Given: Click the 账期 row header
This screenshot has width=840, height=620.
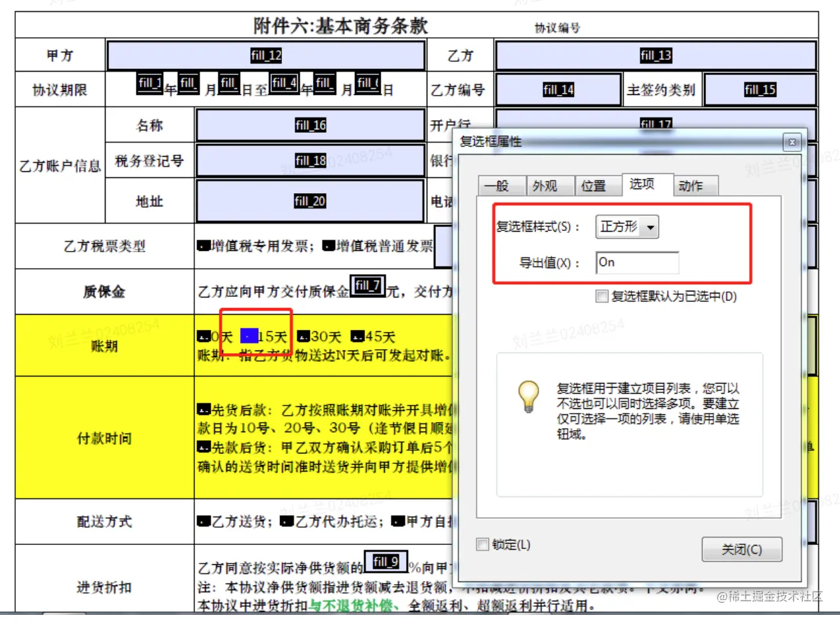Looking at the screenshot, I should pos(104,346).
